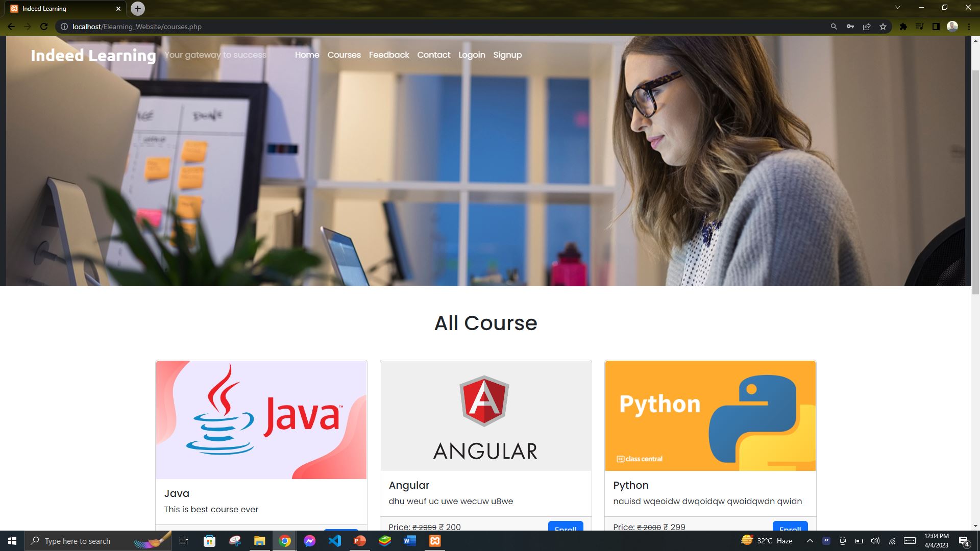This screenshot has height=551, width=980.
Task: Toggle the volume control in system tray
Action: coord(875,541)
